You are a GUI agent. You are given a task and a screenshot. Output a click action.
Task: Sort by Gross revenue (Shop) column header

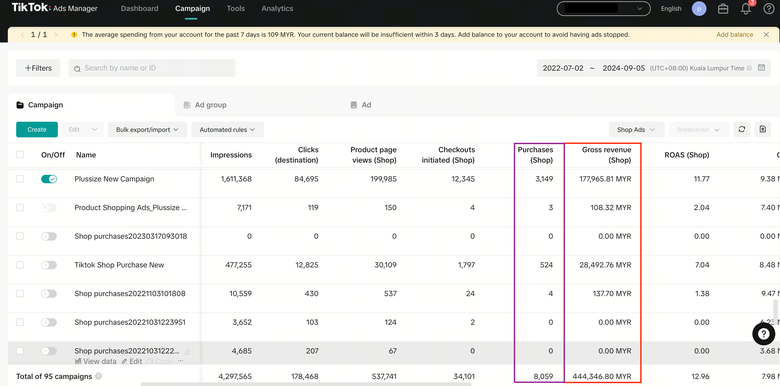coord(606,155)
